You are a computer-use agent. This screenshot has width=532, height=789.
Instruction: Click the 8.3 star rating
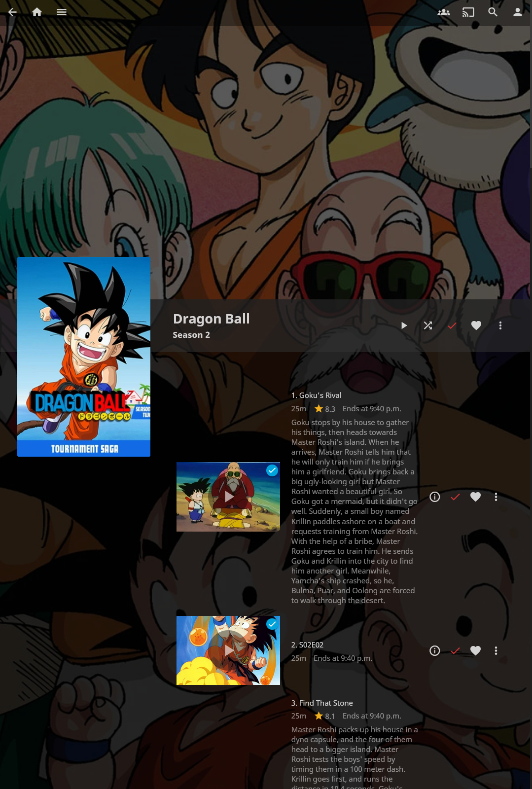coord(325,409)
